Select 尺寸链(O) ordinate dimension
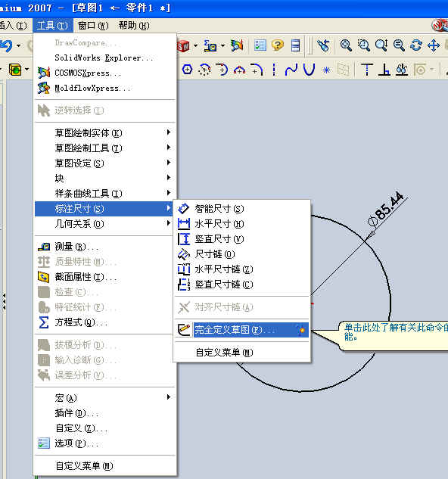The width and height of the screenshot is (448, 479). pos(242,254)
